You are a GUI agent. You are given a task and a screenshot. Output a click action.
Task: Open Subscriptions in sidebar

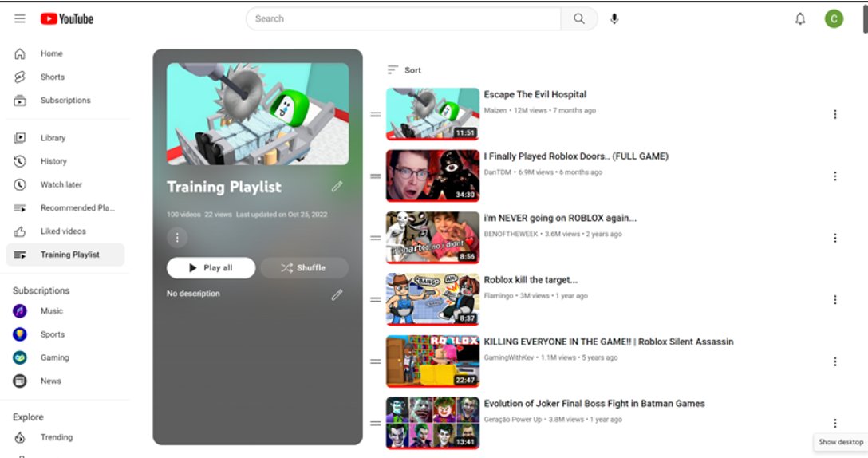point(65,101)
